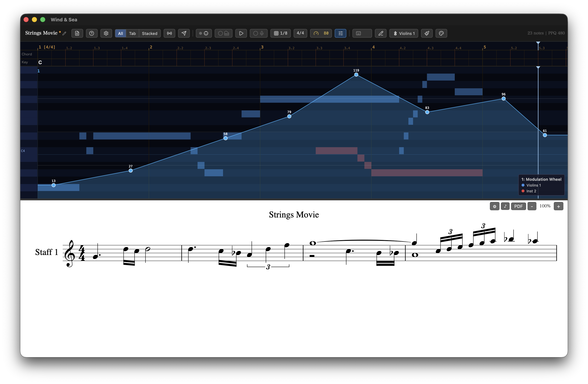Image resolution: width=588 pixels, height=384 pixels.
Task: Open the color palette theme icon
Action: pos(441,33)
